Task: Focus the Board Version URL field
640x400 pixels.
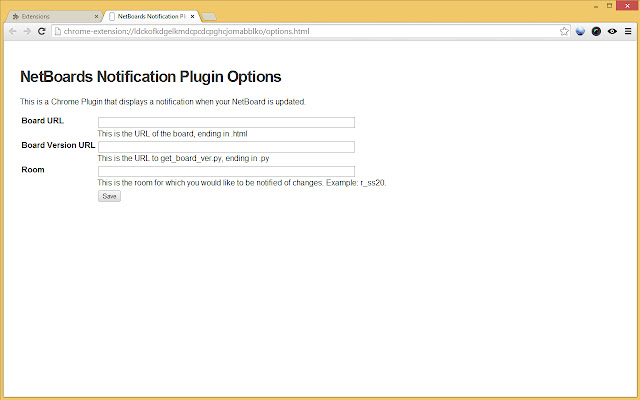Action: click(226, 147)
